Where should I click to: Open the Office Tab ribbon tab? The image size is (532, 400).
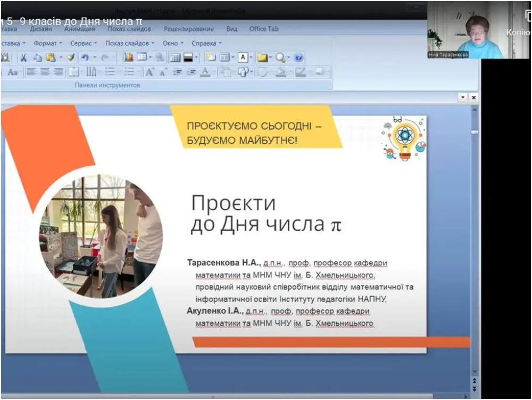coord(264,29)
